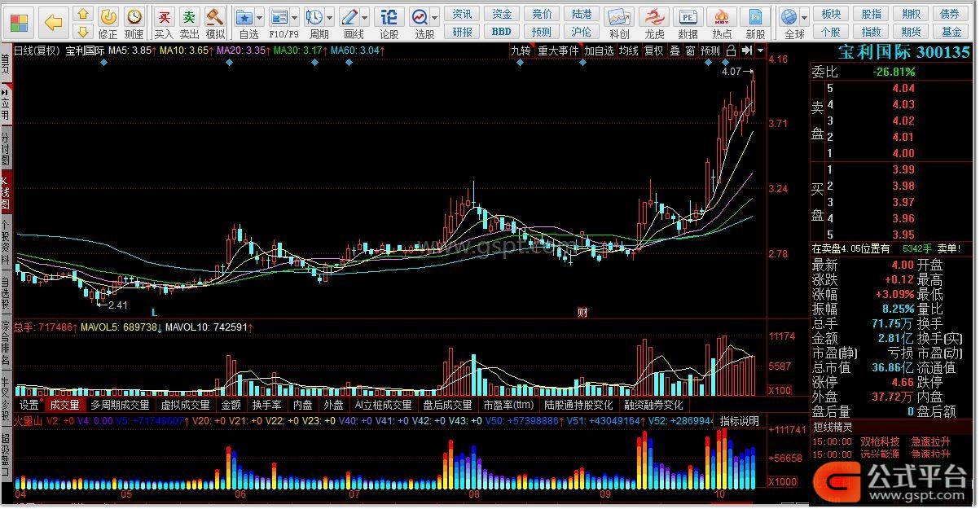
Task: Toggle the 窗 multi-window view
Action: coord(691,50)
